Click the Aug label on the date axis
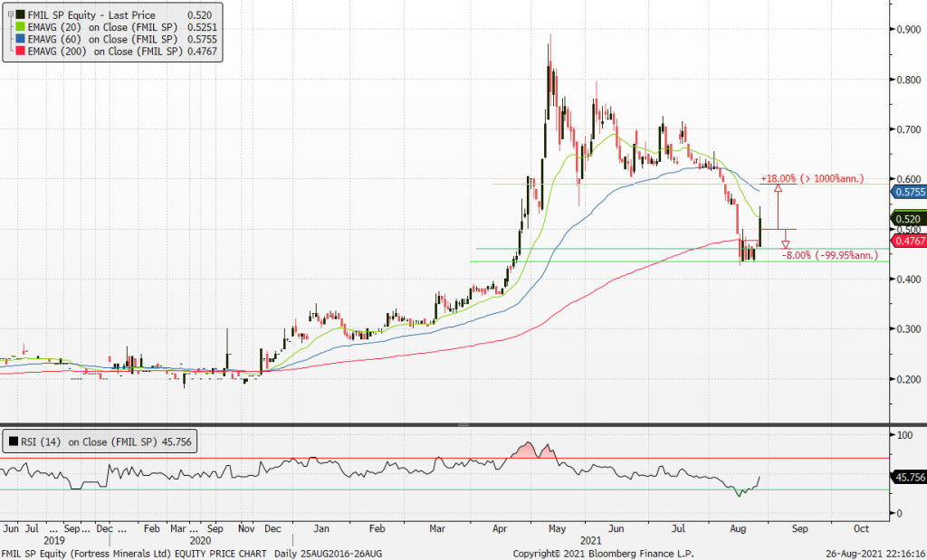Image resolution: width=927 pixels, height=560 pixels. pos(738,528)
